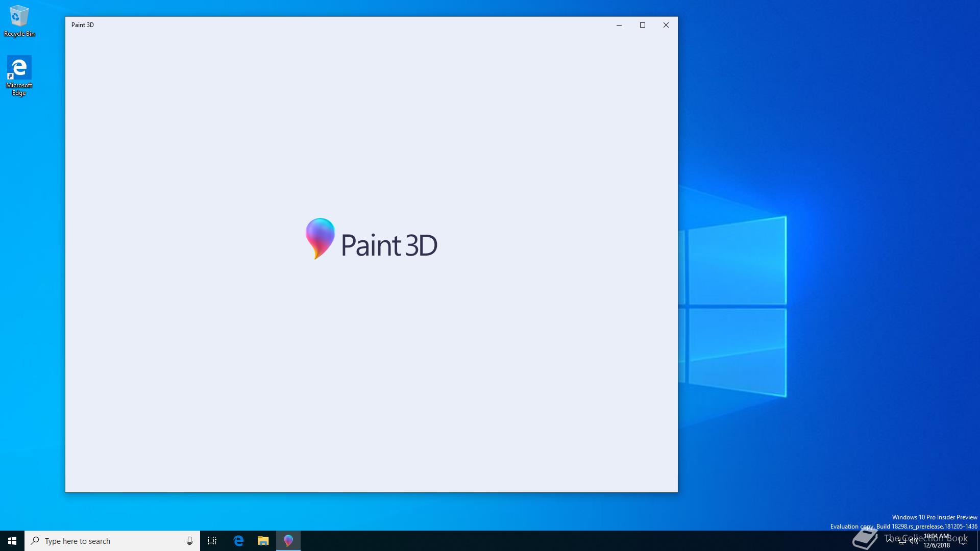Maximize the Paint 3D window

pyautogui.click(x=643, y=25)
